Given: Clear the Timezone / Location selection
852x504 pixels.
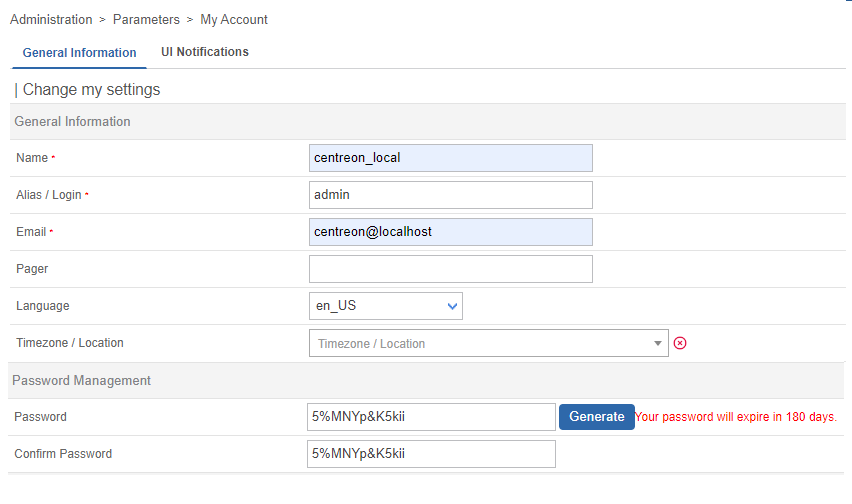Looking at the screenshot, I should click(680, 343).
